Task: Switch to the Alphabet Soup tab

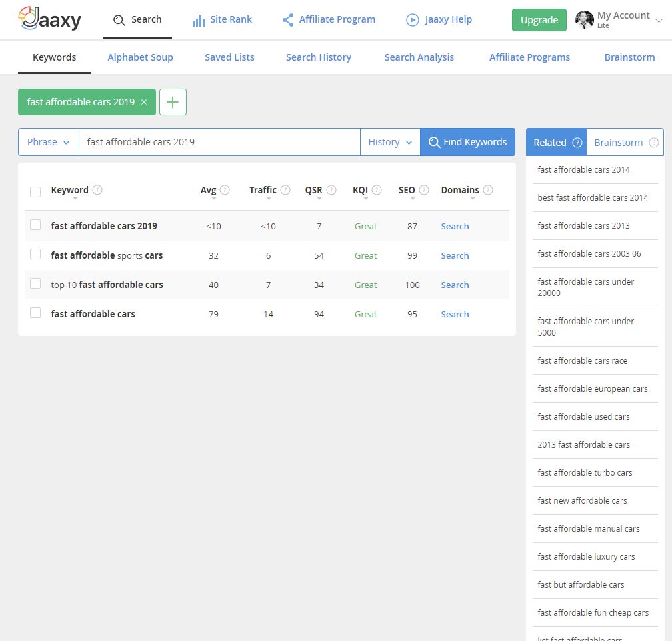Action: (x=140, y=57)
